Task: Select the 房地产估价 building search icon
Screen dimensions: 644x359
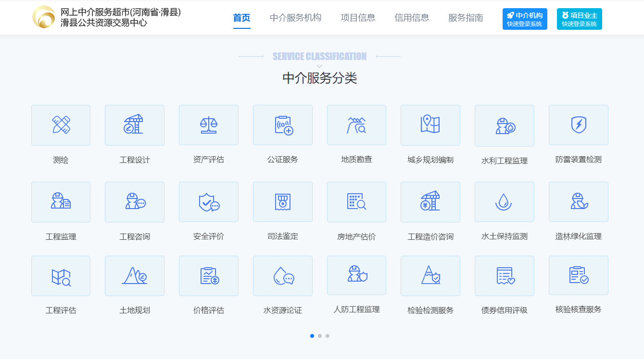Action: pos(356,202)
